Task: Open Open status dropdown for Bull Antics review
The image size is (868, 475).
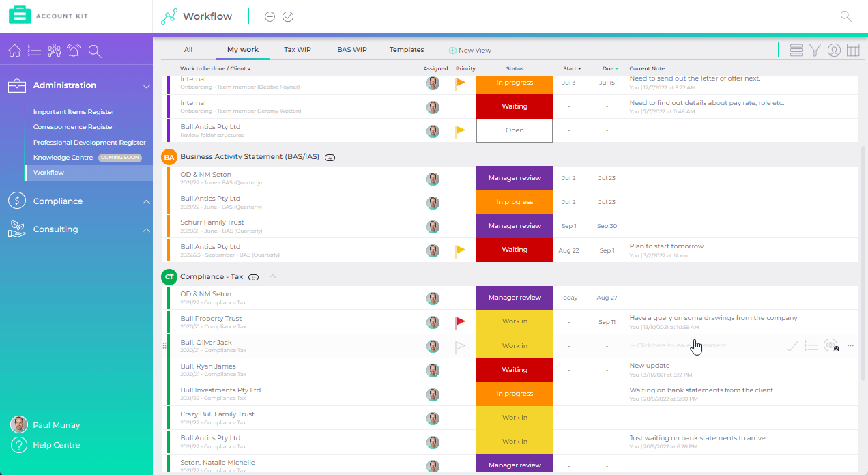Action: [515, 130]
